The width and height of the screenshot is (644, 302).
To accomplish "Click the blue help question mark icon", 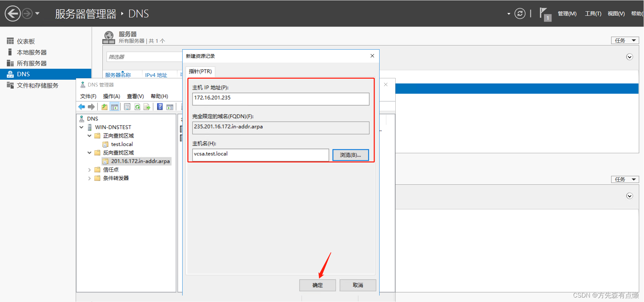I will tap(160, 107).
